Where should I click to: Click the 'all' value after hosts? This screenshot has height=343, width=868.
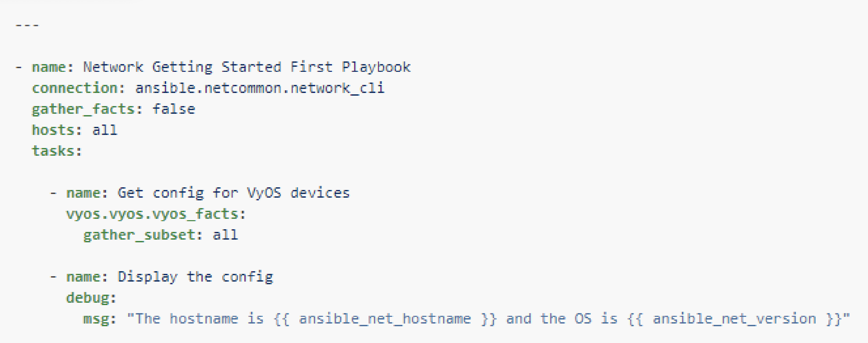point(105,130)
